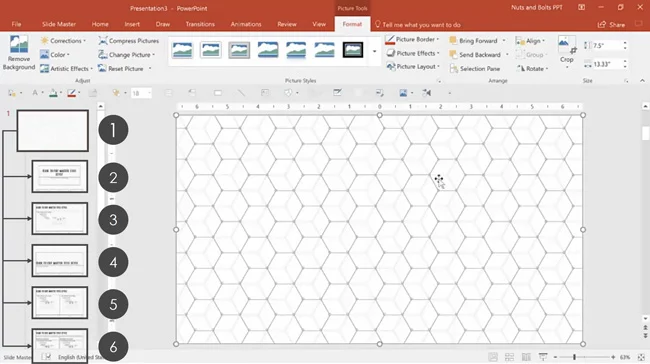Image resolution: width=650 pixels, height=364 pixels.
Task: Click the picture width field showing 13.33"
Action: [x=606, y=64]
